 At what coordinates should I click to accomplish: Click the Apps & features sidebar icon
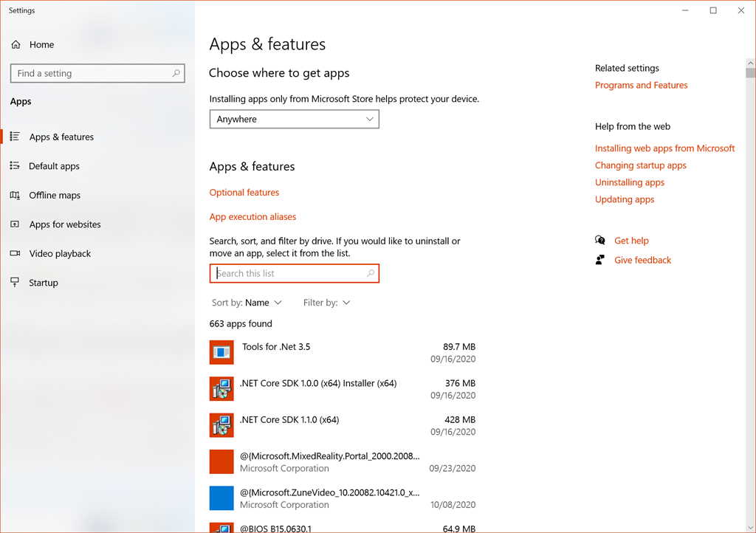(15, 137)
